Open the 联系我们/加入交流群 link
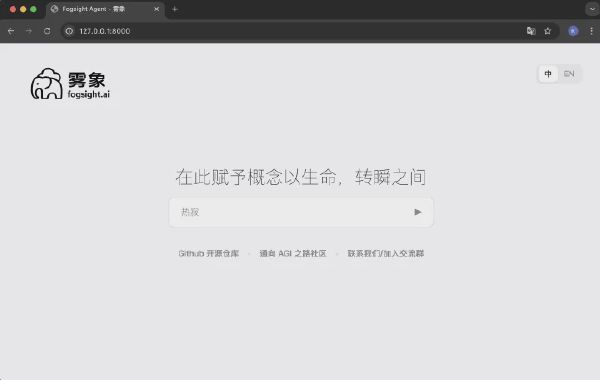Image resolution: width=600 pixels, height=380 pixels. click(386, 253)
